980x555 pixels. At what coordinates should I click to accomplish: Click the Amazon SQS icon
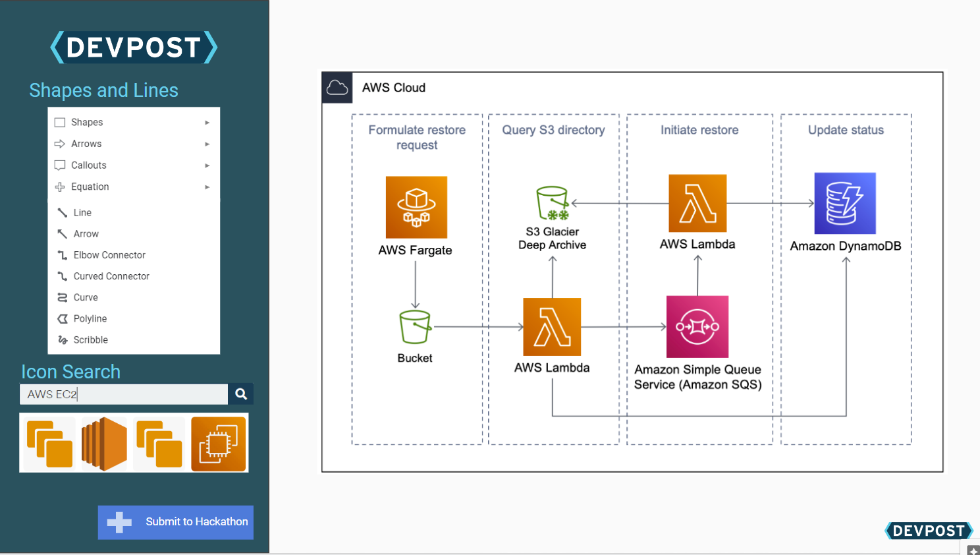click(x=697, y=327)
